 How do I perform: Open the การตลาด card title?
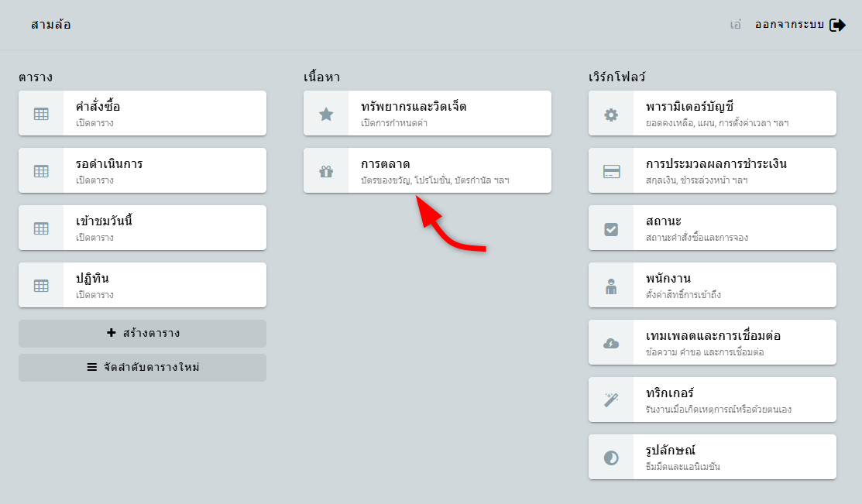386,164
